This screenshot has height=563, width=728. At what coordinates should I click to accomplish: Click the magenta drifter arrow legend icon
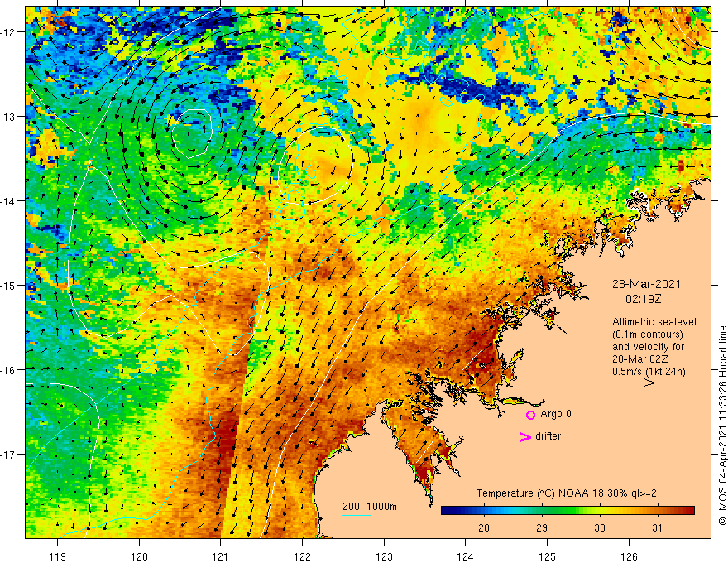525,436
